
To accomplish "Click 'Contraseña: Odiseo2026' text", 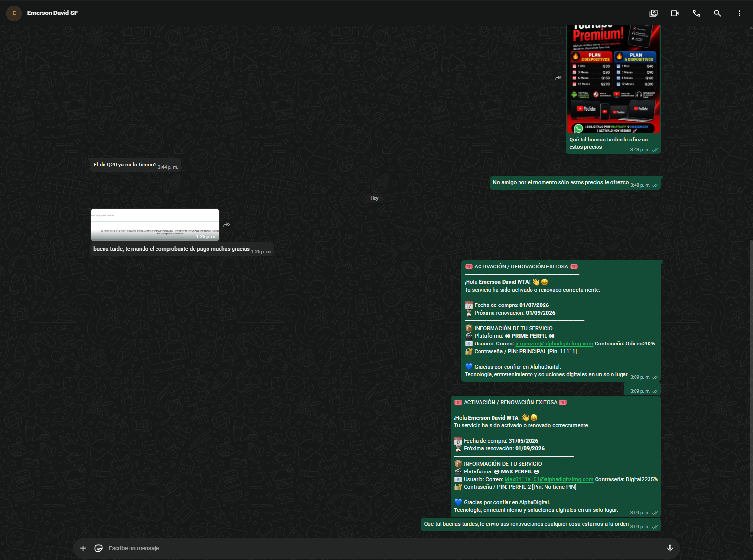I will pyautogui.click(x=625, y=344).
